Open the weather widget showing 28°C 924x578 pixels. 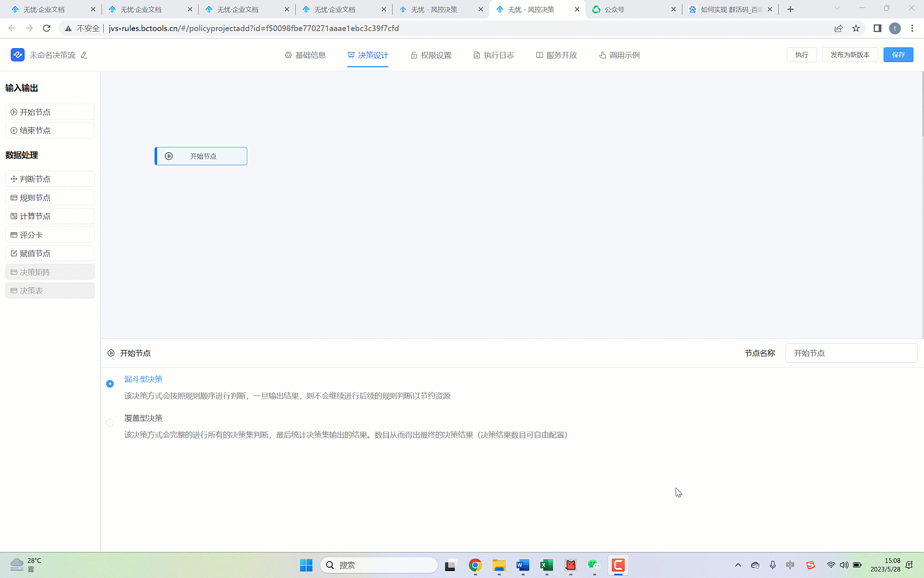click(x=26, y=565)
